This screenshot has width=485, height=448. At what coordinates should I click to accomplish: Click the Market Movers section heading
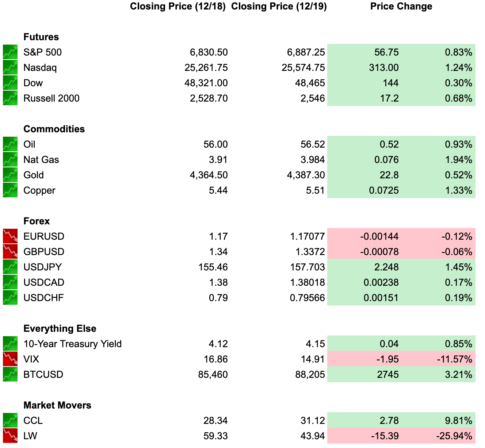click(x=57, y=405)
